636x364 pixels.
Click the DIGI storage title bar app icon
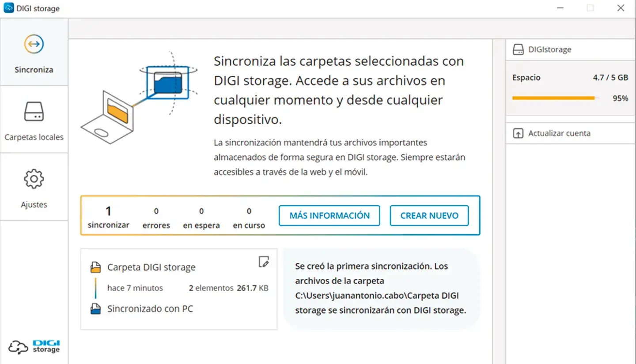[8, 8]
